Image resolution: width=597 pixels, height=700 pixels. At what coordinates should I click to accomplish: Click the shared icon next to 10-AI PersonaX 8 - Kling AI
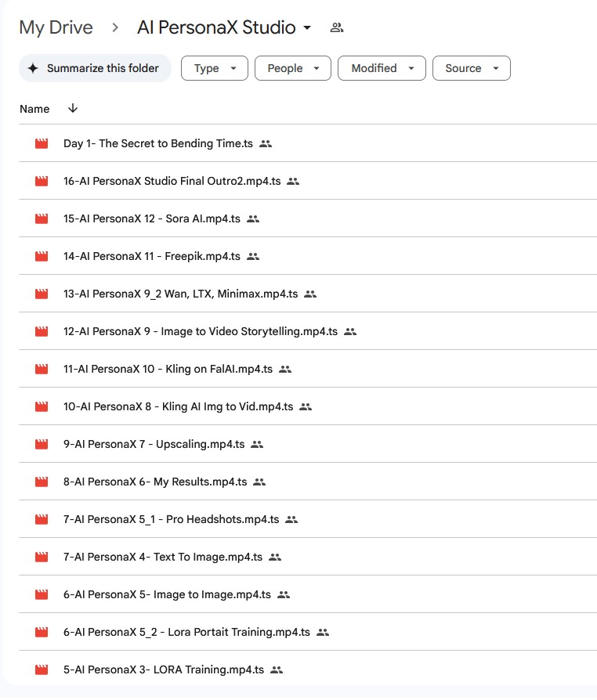[x=306, y=406]
